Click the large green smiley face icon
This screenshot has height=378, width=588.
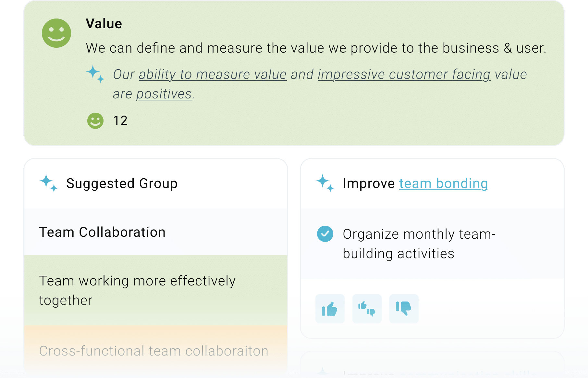point(56,33)
